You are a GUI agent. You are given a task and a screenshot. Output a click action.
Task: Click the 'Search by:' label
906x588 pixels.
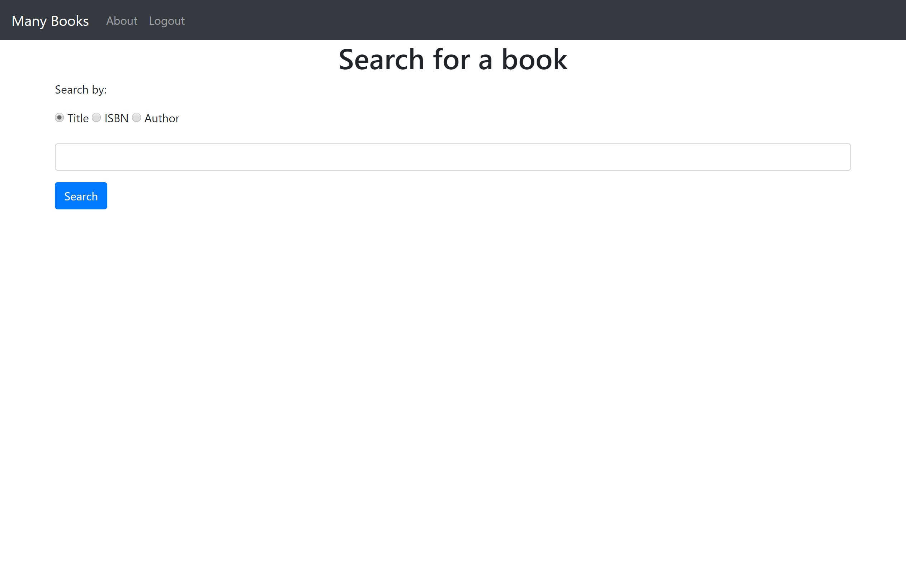click(80, 90)
